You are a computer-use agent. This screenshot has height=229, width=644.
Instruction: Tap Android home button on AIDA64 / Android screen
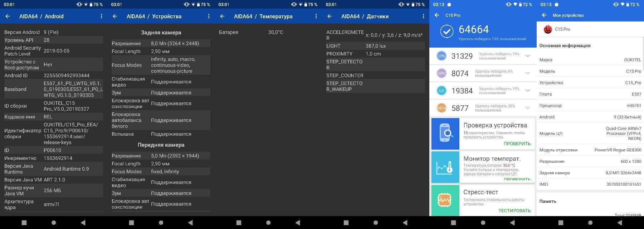pyautogui.click(x=54, y=223)
